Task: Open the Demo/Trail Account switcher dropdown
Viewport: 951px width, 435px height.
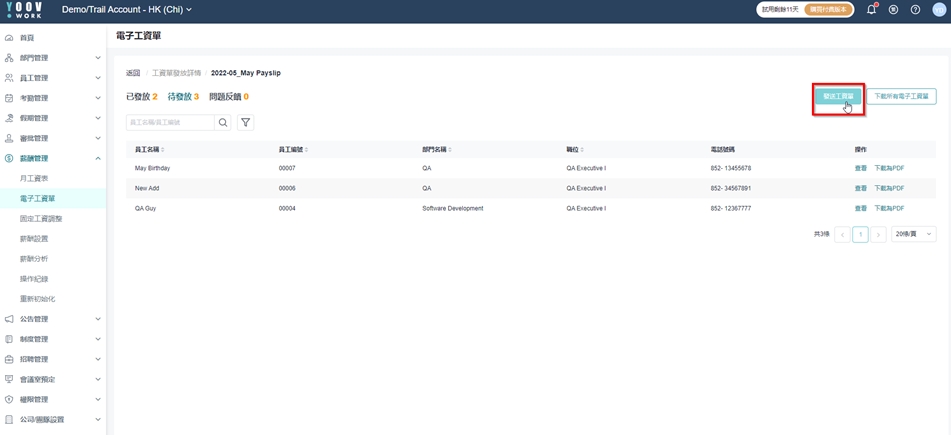Action: click(126, 10)
